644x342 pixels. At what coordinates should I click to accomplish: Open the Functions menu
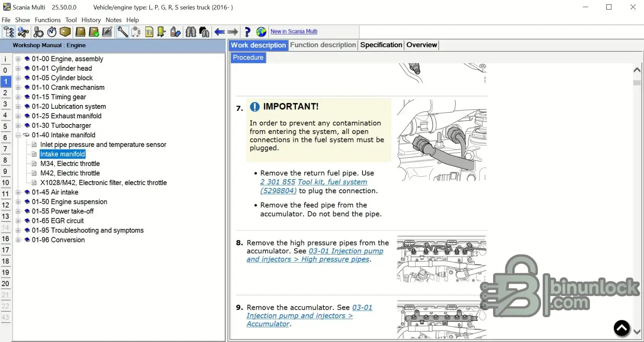coord(48,20)
